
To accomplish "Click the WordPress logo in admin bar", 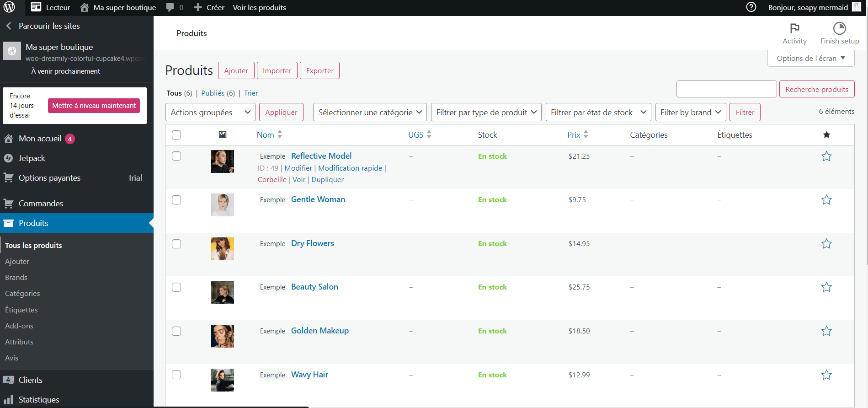I will pyautogui.click(x=9, y=7).
